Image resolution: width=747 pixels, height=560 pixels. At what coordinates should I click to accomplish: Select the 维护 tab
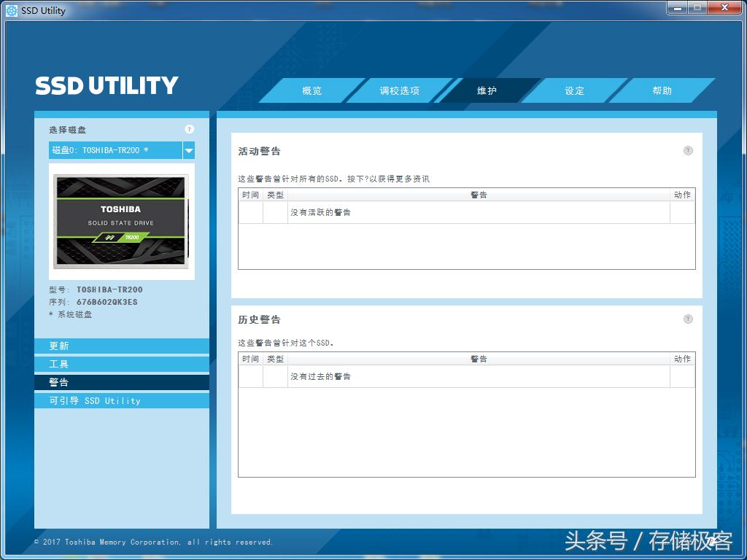pyautogui.click(x=487, y=91)
